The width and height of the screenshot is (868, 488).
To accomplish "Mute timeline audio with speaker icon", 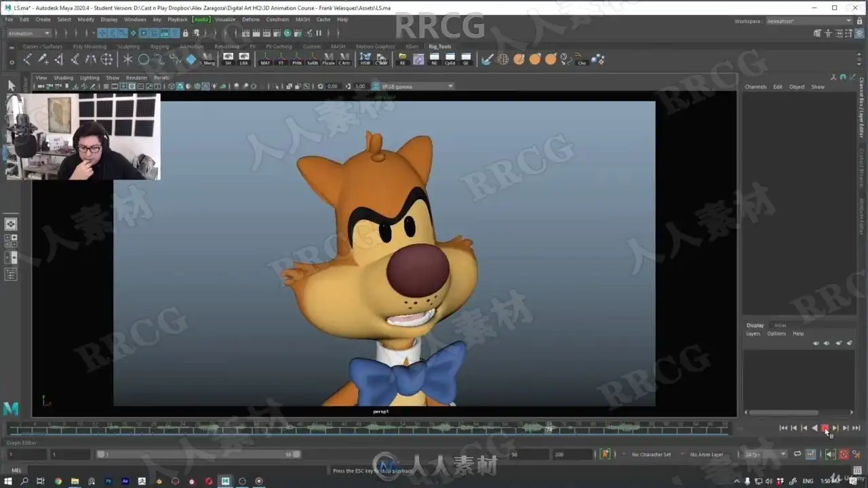I will [831, 454].
